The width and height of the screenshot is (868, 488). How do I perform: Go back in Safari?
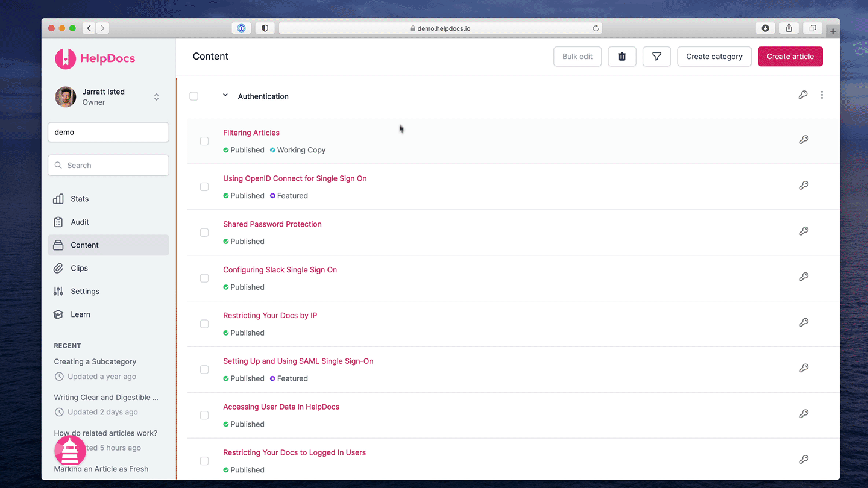point(89,28)
